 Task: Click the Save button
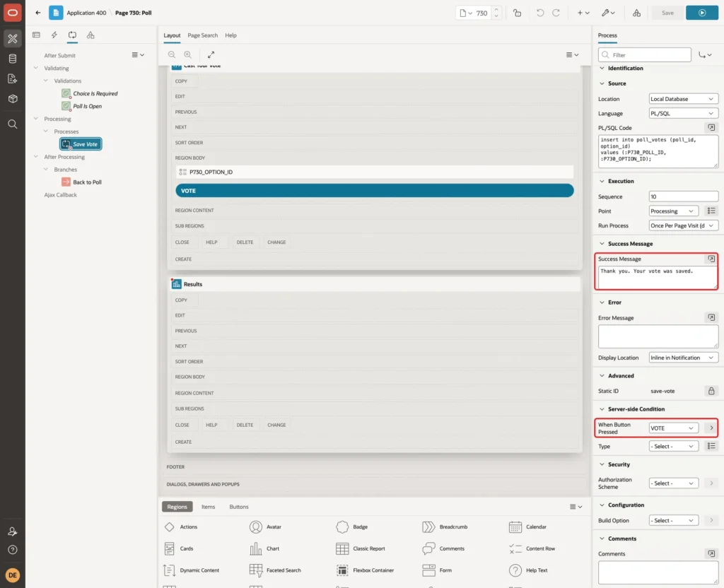(x=667, y=13)
